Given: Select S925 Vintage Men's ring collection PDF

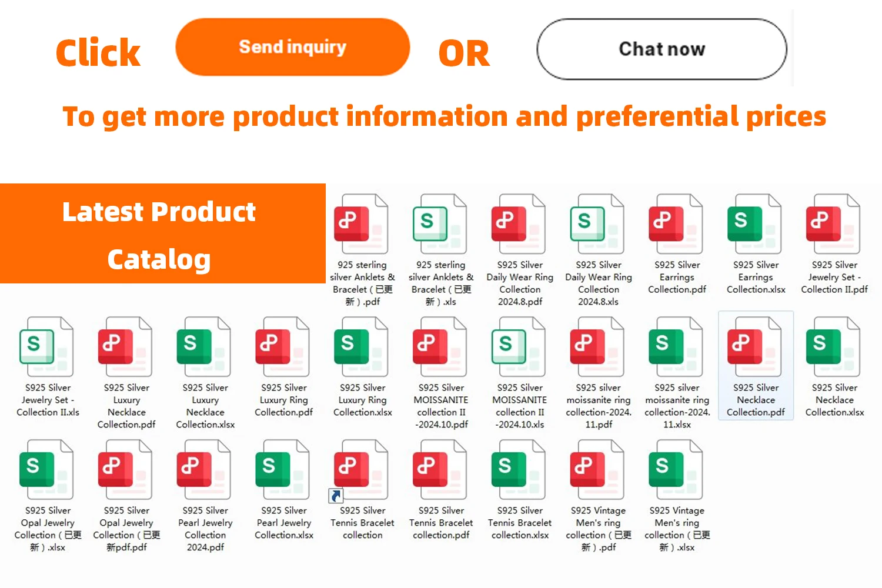Looking at the screenshot, I should coord(597,470).
